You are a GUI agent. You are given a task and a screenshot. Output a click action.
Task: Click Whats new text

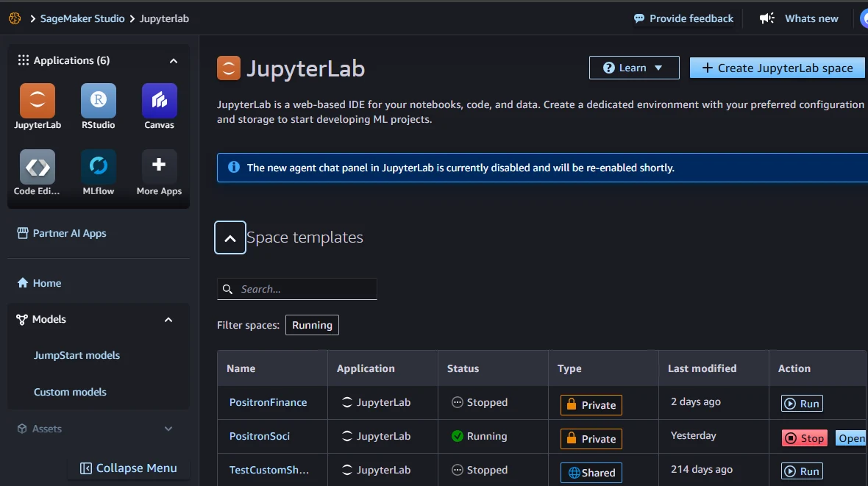pyautogui.click(x=811, y=18)
